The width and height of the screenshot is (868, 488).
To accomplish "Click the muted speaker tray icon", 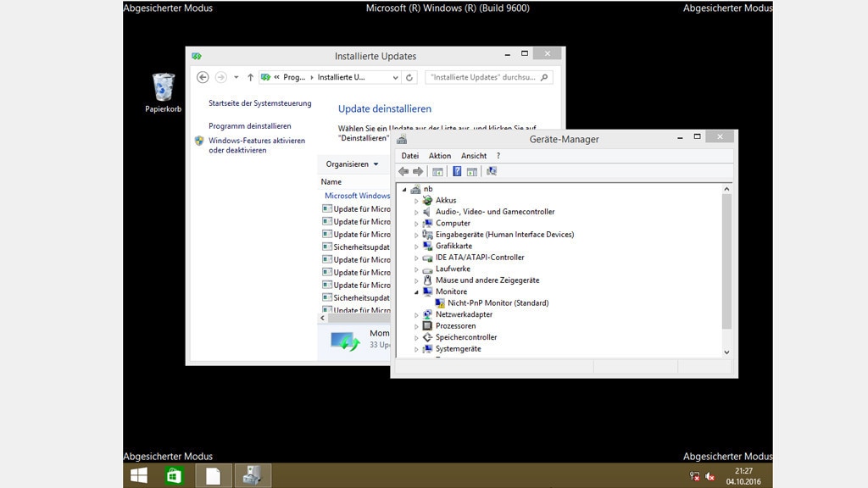I will point(709,476).
